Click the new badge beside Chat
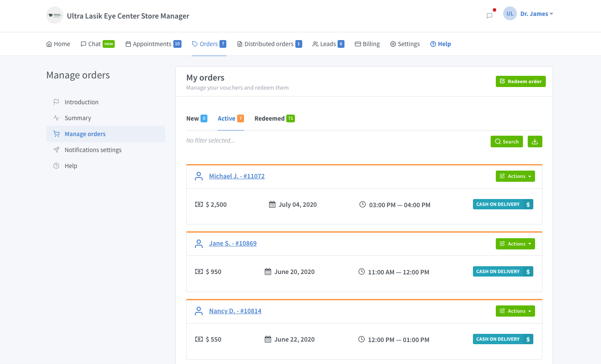The width and height of the screenshot is (601, 364). pos(109,44)
